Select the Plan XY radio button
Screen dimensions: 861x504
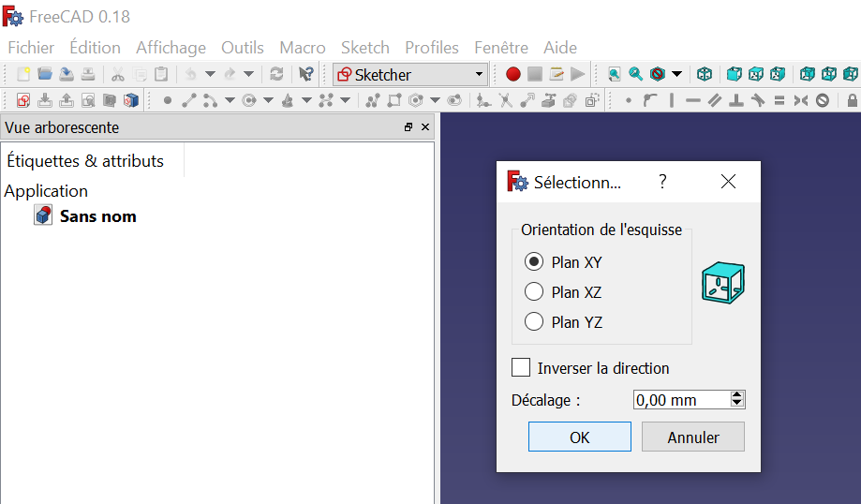pos(534,262)
